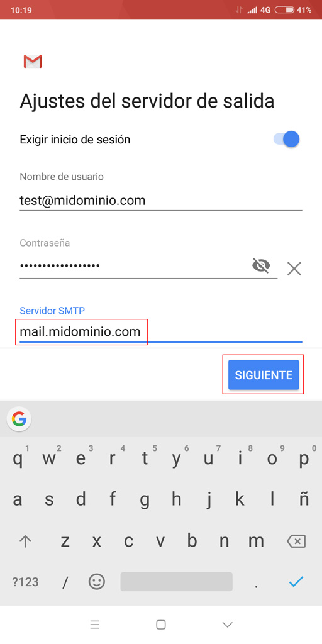Open recent apps menu navigation icon

95,625
